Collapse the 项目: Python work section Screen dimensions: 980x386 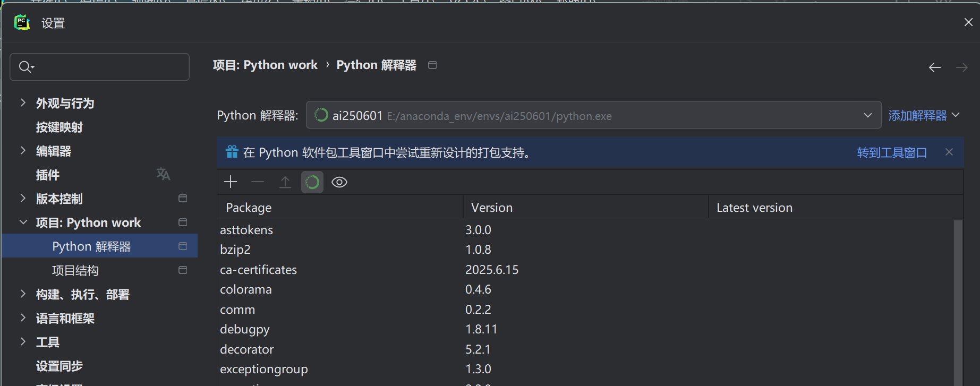(23, 222)
